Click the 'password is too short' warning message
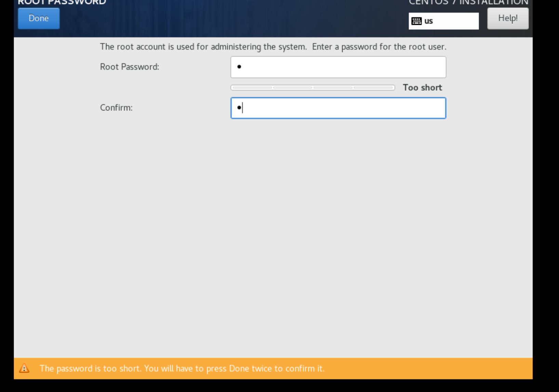Screen dimensions: 559x392 [x=182, y=368]
